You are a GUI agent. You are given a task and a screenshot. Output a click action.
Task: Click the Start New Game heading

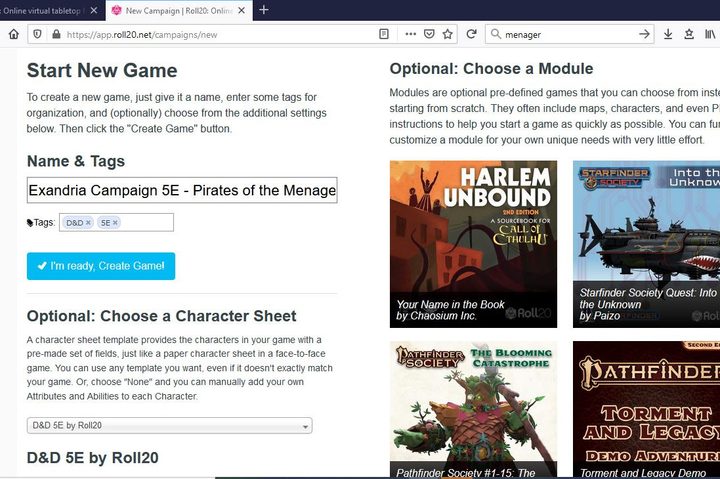(102, 70)
